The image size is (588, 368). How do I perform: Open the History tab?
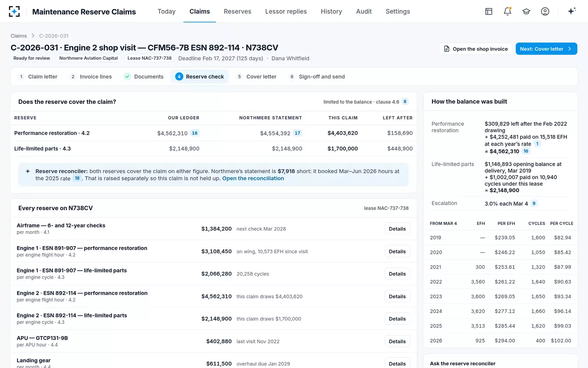click(x=331, y=11)
